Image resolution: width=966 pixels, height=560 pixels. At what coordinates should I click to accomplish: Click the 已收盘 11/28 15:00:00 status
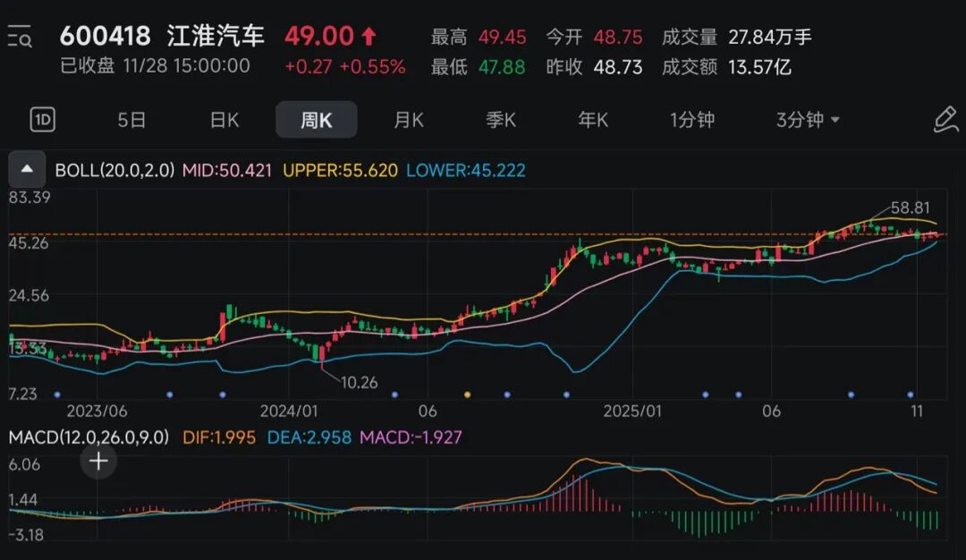point(155,66)
